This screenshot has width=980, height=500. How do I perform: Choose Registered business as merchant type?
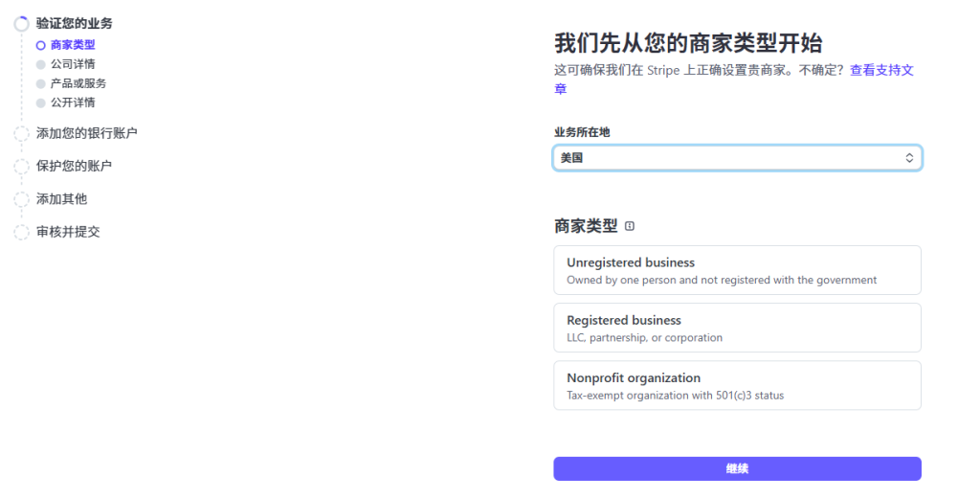point(737,328)
